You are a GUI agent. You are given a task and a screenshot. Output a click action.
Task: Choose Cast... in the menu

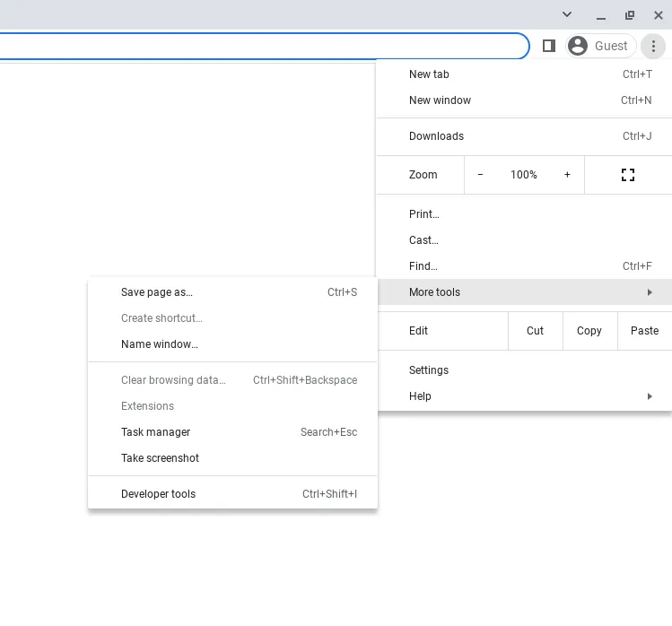524,240
